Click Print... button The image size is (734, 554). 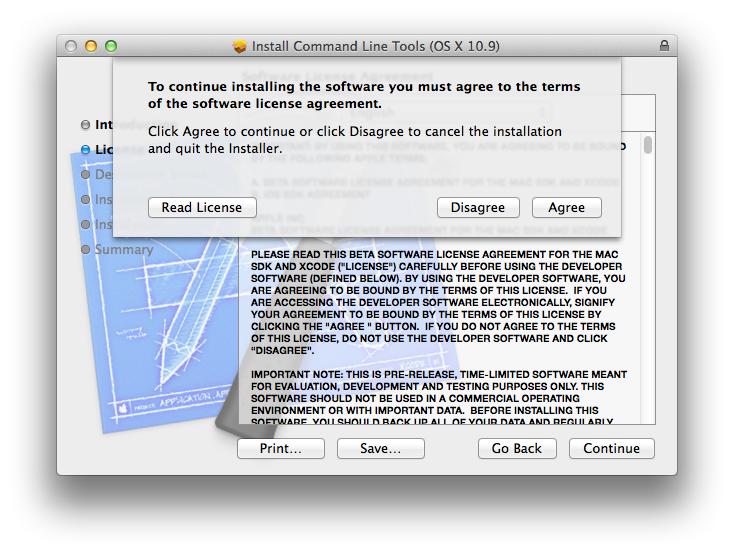click(x=281, y=448)
